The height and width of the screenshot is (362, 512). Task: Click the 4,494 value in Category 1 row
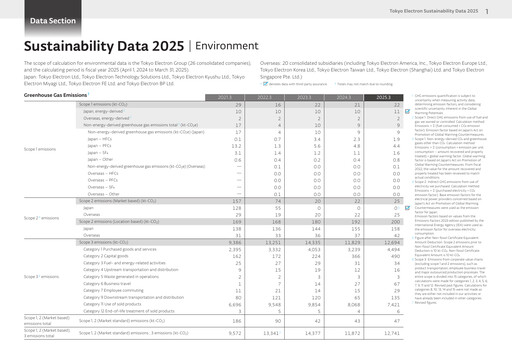click(x=394, y=249)
